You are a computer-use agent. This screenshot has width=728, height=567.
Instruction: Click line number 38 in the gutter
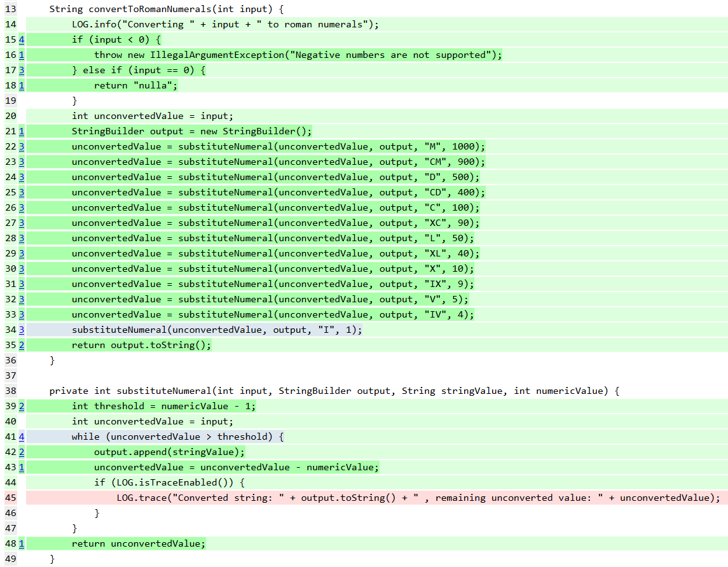click(10, 391)
